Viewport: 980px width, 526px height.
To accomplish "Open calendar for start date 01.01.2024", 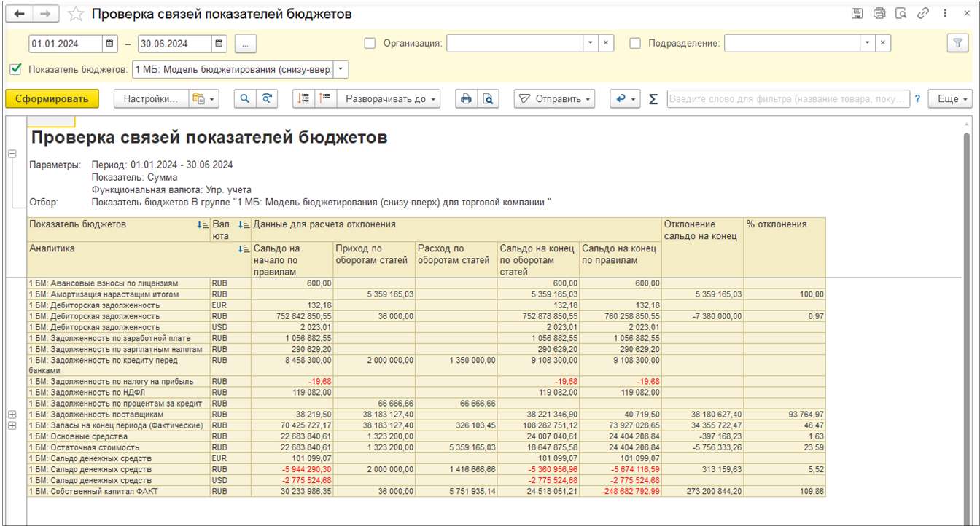I will [109, 44].
